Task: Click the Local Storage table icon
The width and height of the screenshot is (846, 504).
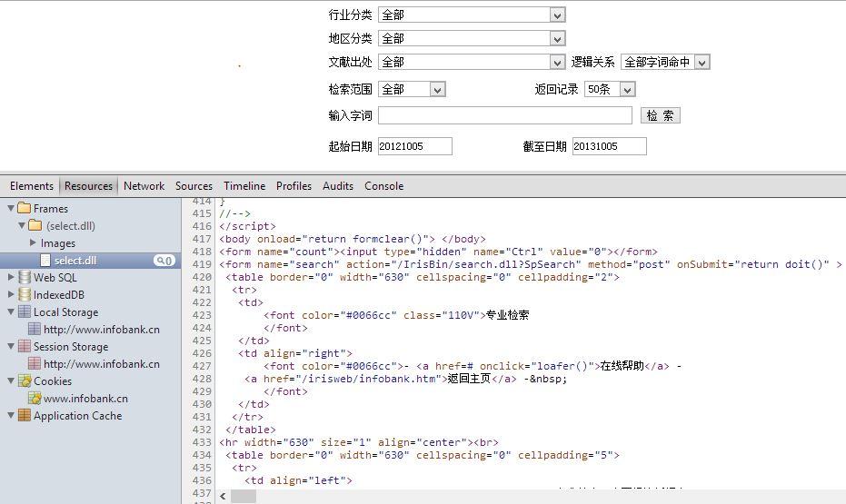Action: point(25,311)
